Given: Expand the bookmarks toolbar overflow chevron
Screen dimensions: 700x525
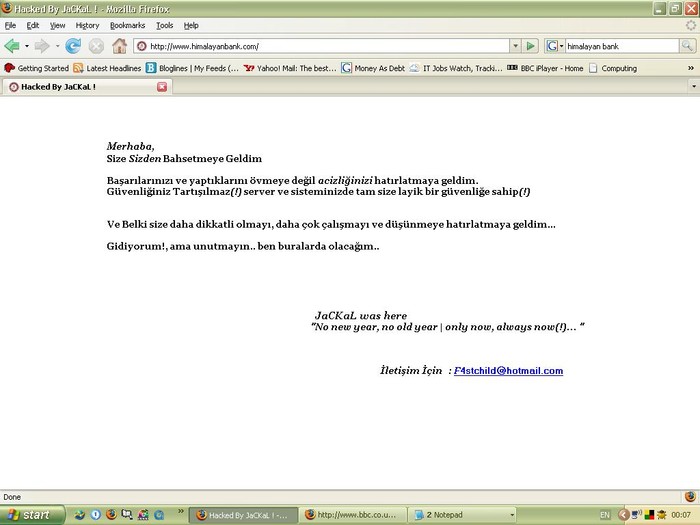Looking at the screenshot, I should pos(690,68).
